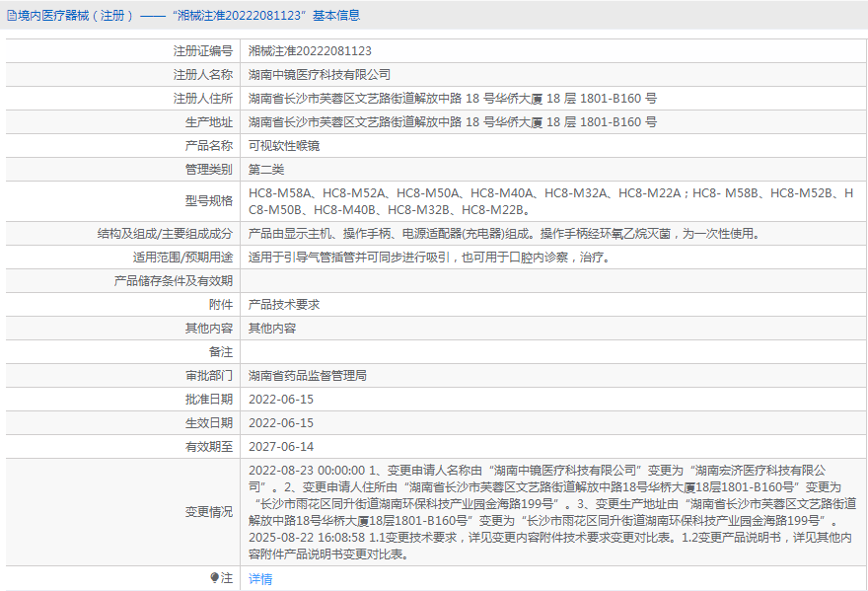Viewport: 868px width, 591px height.
Task: Click the 变更情况 label
Action: [x=209, y=512]
